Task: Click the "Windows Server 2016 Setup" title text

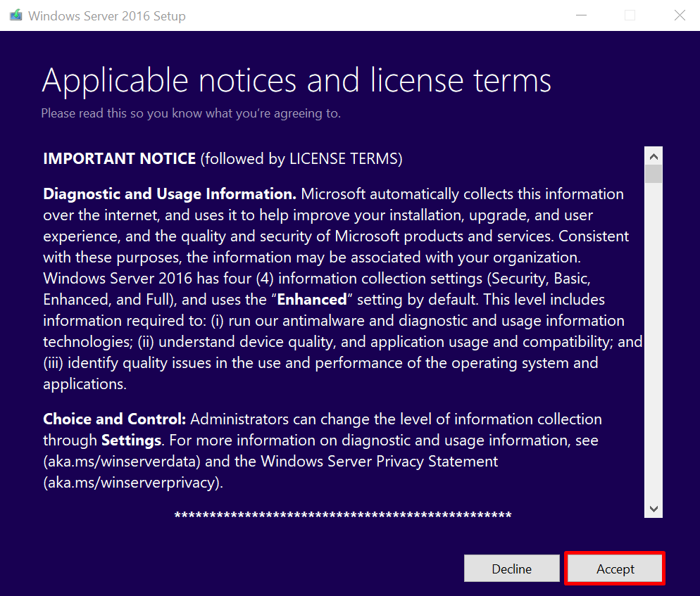Action: pos(107,15)
